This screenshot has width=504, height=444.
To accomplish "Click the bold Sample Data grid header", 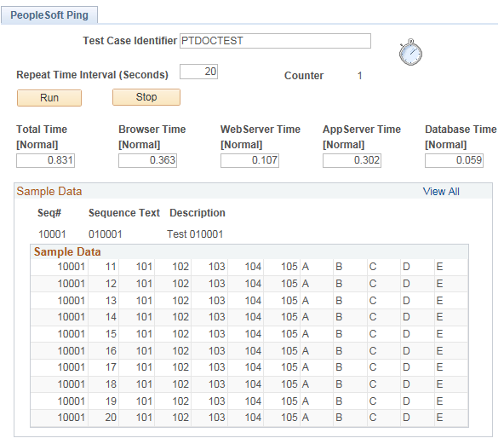I will click(67, 252).
